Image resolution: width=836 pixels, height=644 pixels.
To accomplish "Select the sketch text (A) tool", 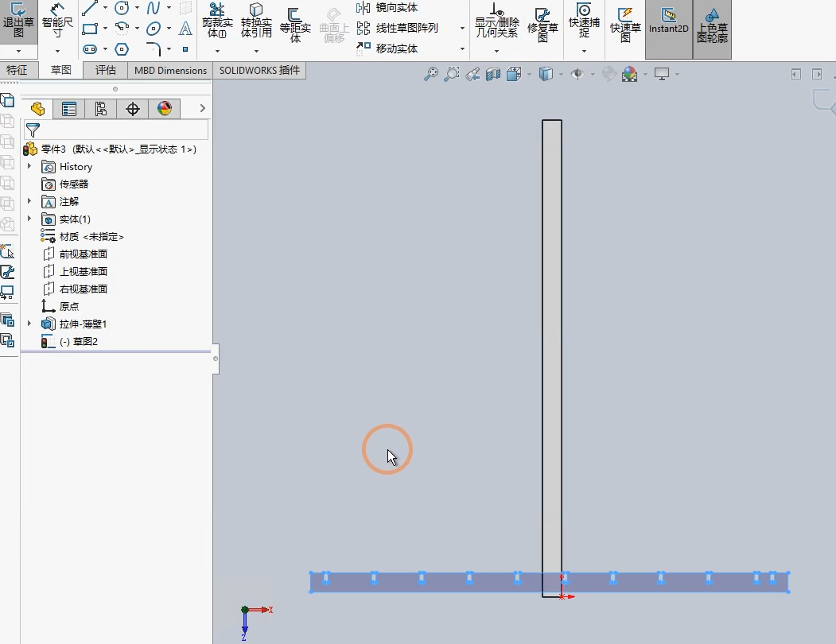I will click(185, 29).
